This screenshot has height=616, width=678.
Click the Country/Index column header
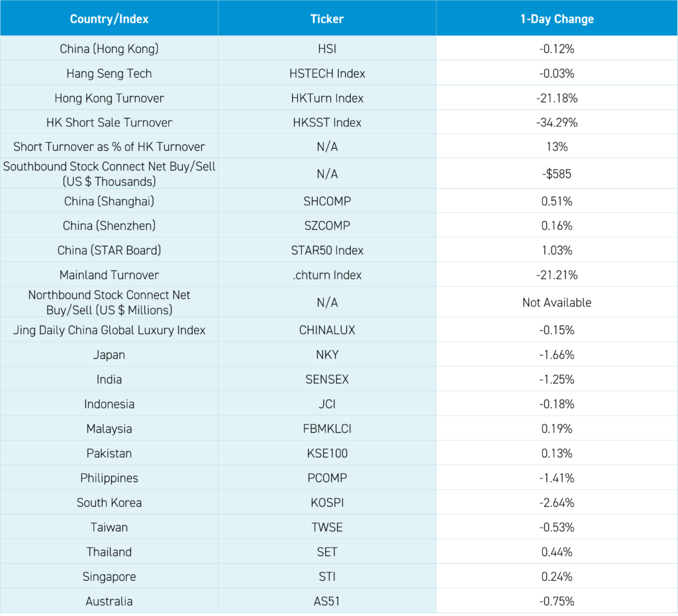(109, 19)
